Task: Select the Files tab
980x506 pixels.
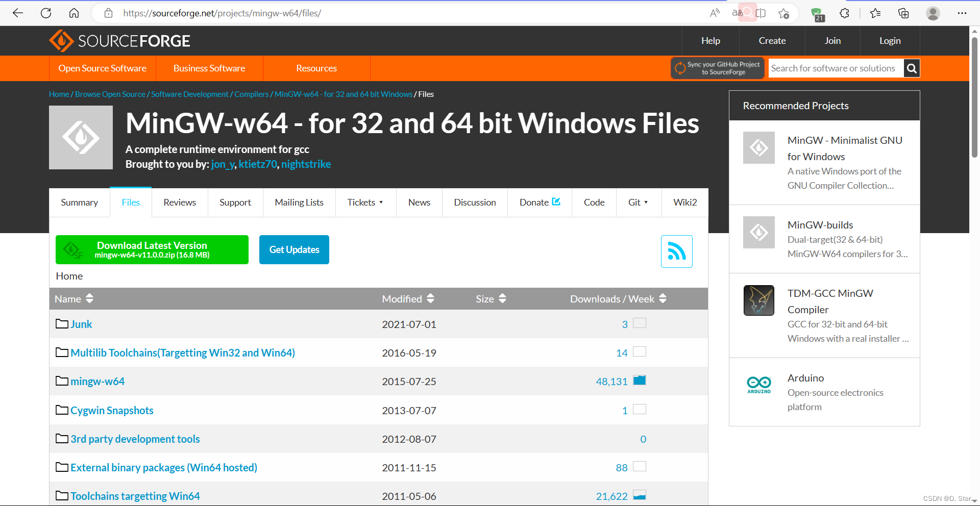Action: pos(131,203)
